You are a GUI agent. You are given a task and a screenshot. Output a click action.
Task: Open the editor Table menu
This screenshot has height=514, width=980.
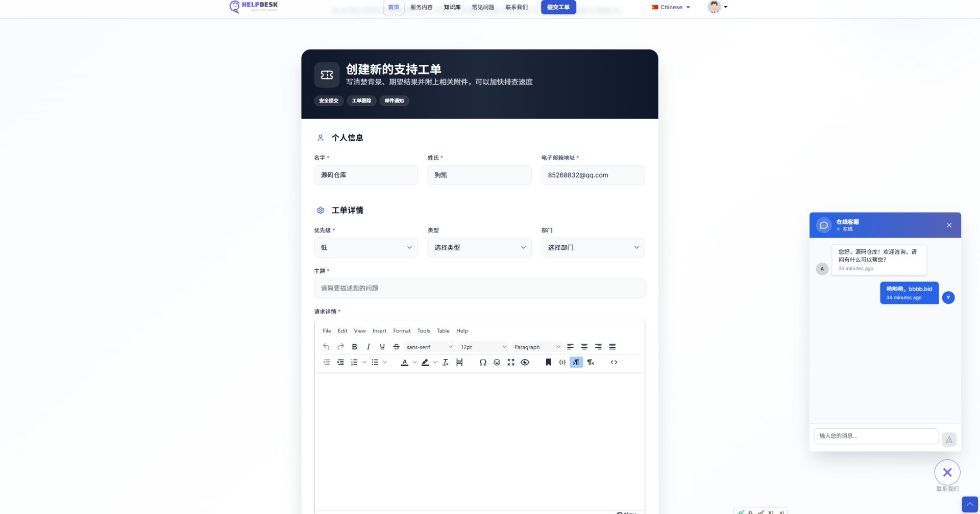pyautogui.click(x=443, y=331)
